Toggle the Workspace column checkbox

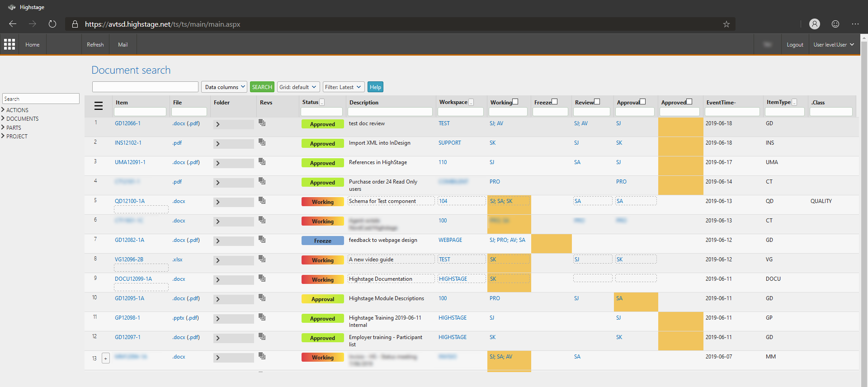click(471, 102)
